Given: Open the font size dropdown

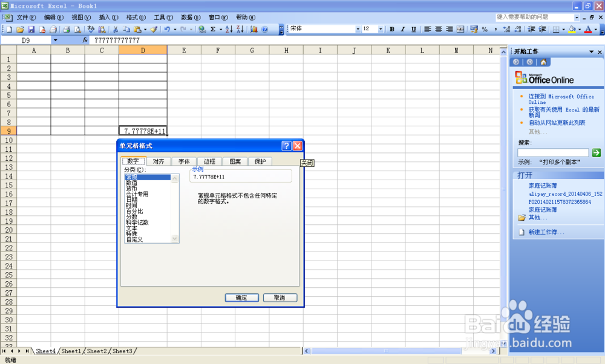Looking at the screenshot, I should (381, 29).
